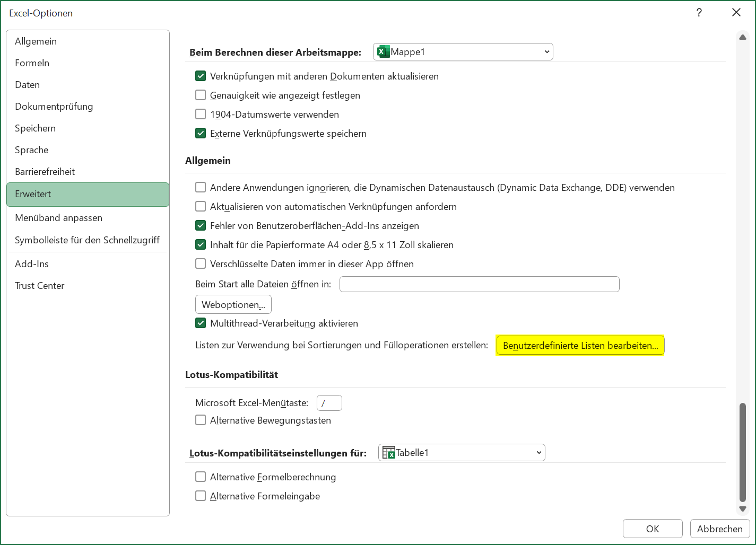Screen dimensions: 756x545
Task: Open Symbolleiste für den Schnellzugriff page
Action: [x=88, y=240]
